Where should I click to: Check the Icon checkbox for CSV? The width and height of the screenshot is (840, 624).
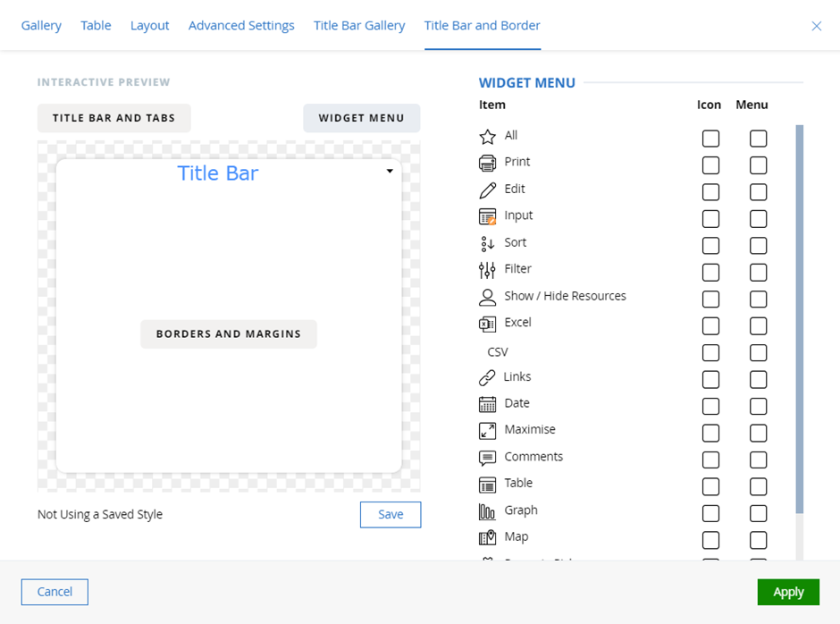click(x=710, y=352)
